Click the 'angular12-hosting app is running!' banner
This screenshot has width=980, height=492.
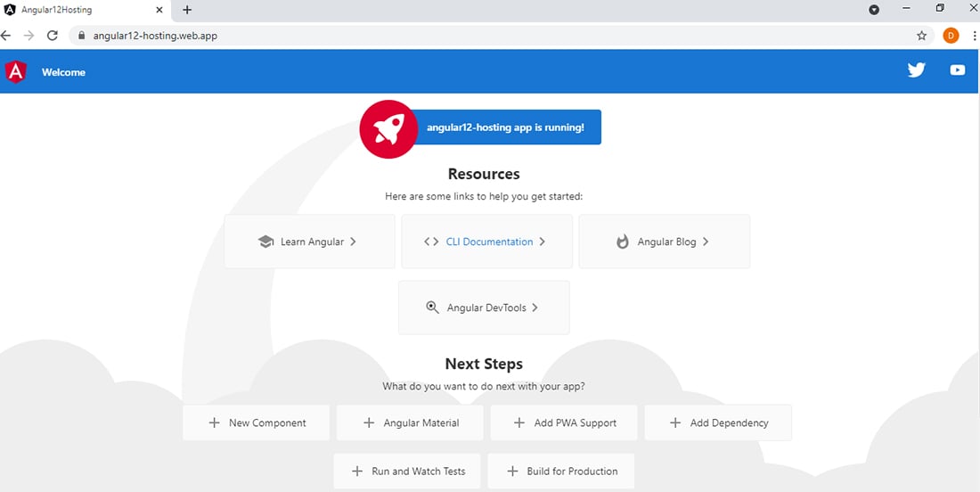click(506, 127)
